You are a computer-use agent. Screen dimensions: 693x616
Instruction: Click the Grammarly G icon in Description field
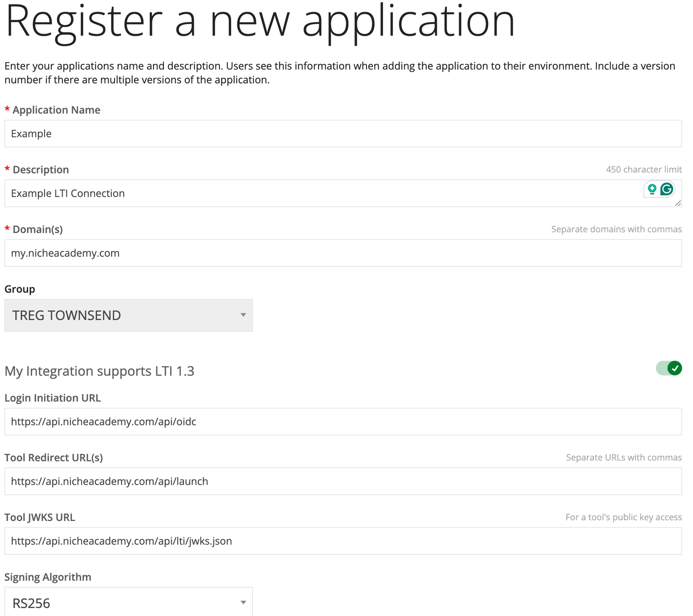[667, 189]
